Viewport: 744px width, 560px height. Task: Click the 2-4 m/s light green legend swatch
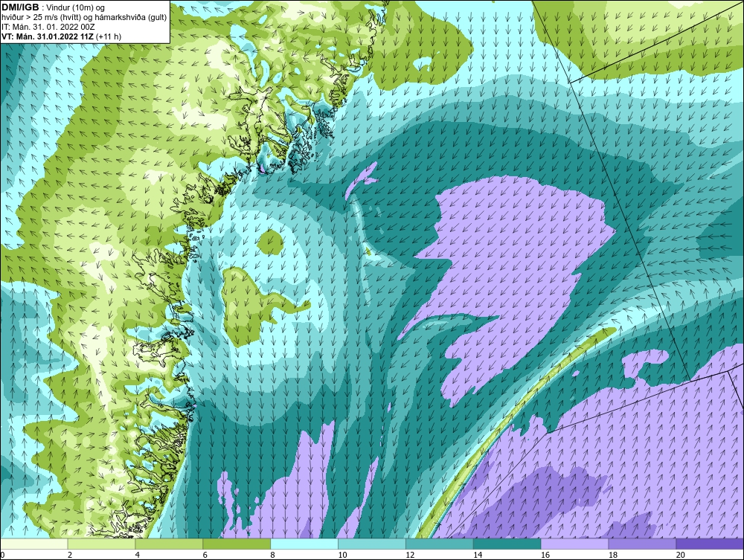(x=101, y=544)
